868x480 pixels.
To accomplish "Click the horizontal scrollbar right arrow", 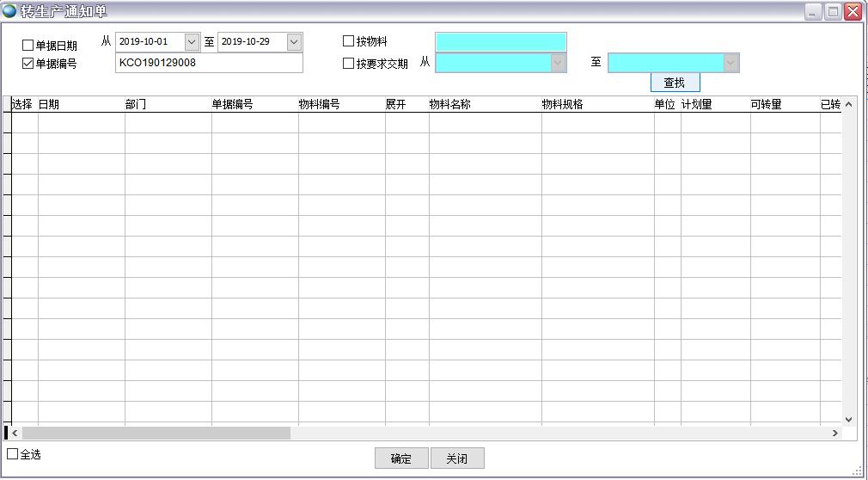I will [834, 434].
